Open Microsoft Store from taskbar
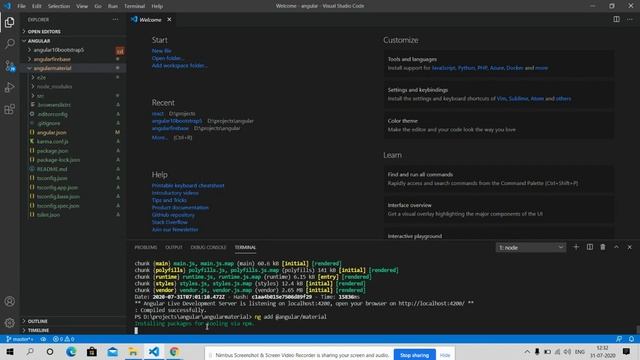Screen dimensions: 640x360 (x=92, y=352)
